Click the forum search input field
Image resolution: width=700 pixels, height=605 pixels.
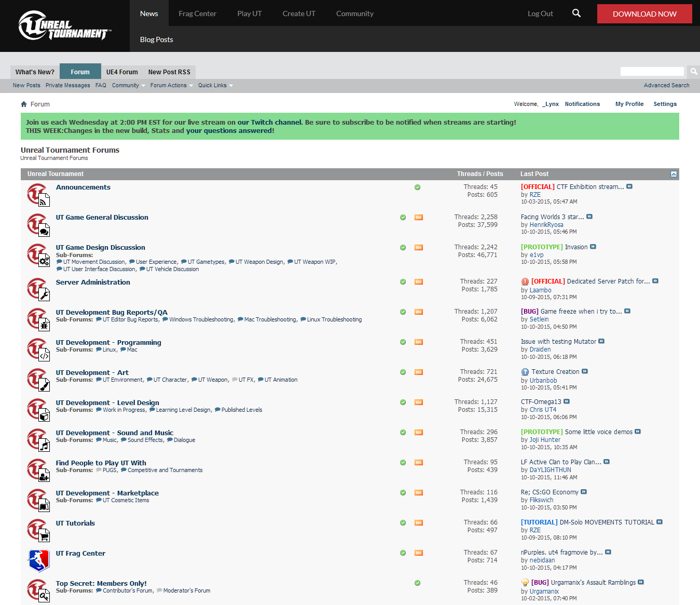652,71
